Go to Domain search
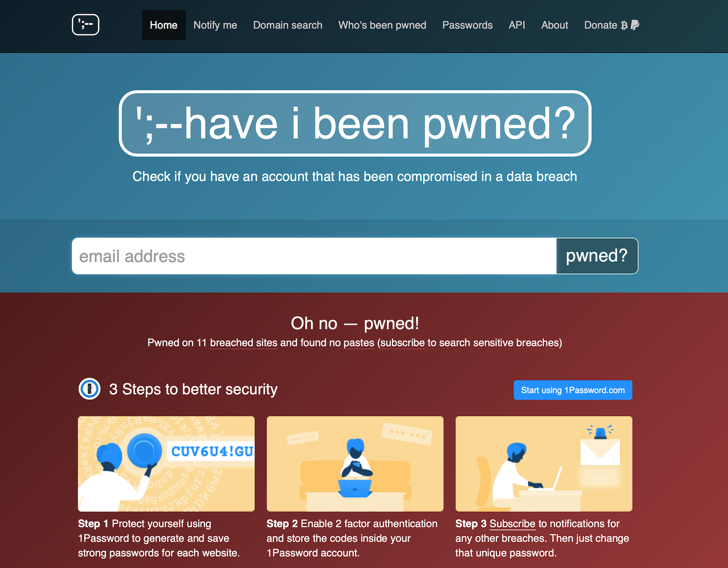This screenshot has width=728, height=568. click(x=288, y=25)
